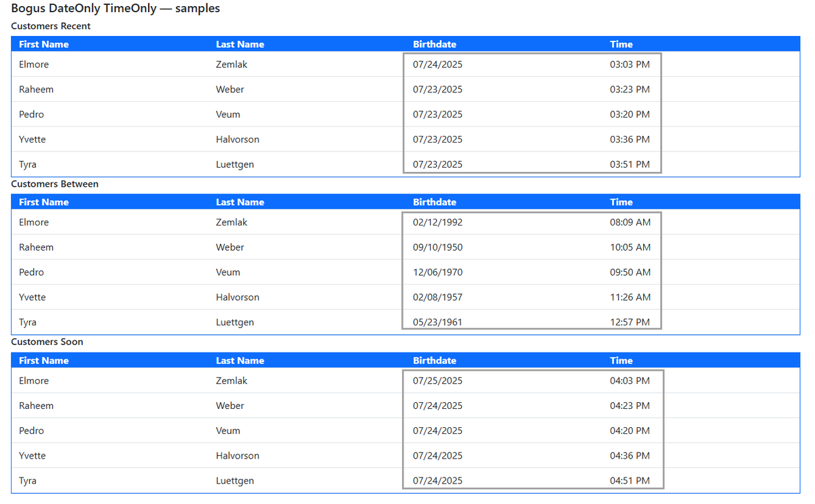Screen dimensions: 815x504
Task: Select Time header in Customers Soon table
Action: pyautogui.click(x=621, y=361)
